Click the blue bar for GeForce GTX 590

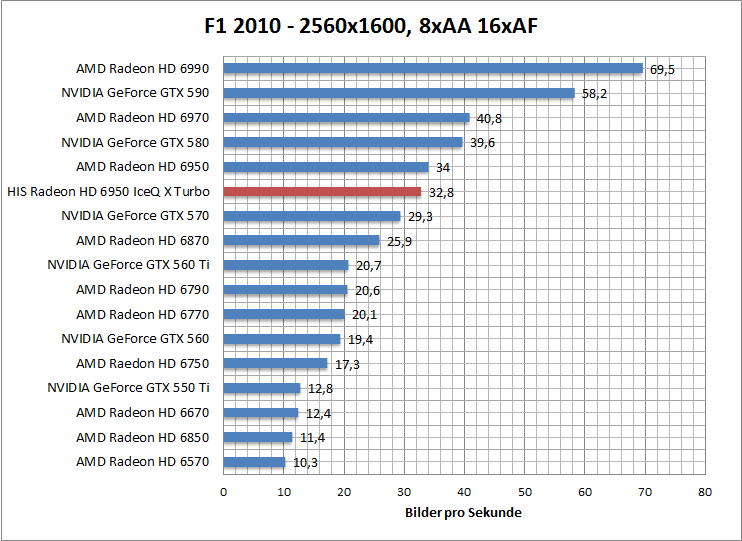(x=399, y=93)
